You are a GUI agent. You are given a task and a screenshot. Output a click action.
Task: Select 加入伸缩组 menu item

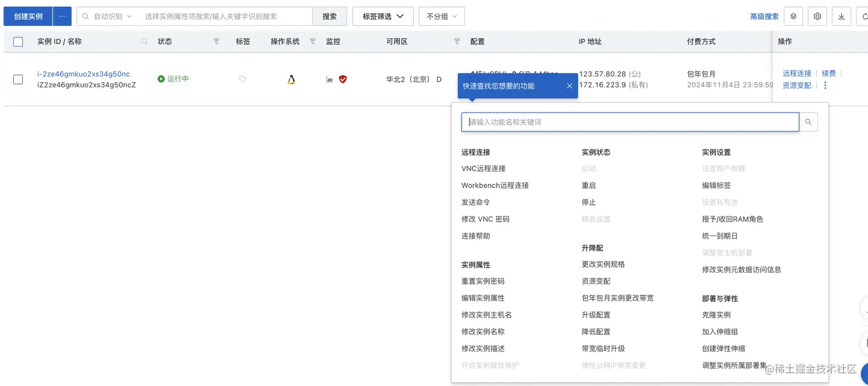coord(720,332)
